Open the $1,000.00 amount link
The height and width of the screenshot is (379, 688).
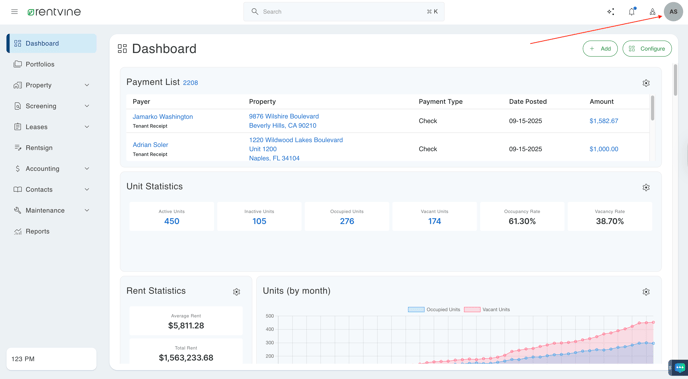pos(604,149)
